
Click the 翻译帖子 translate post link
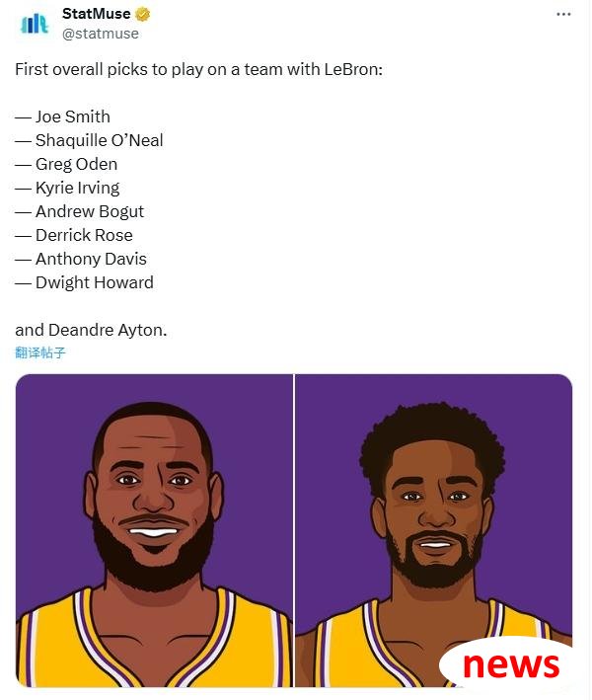[x=40, y=352]
